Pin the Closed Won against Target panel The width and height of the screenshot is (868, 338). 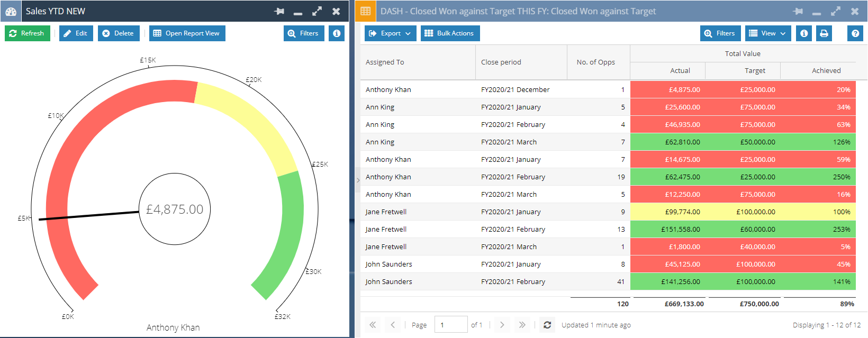(x=798, y=11)
